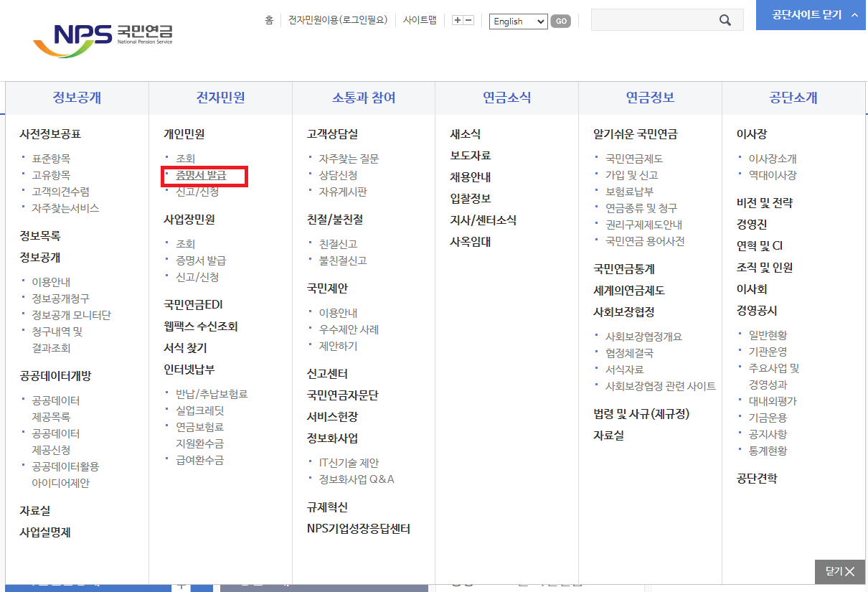Open the English language dropdown
868x592 pixels.
518,22
